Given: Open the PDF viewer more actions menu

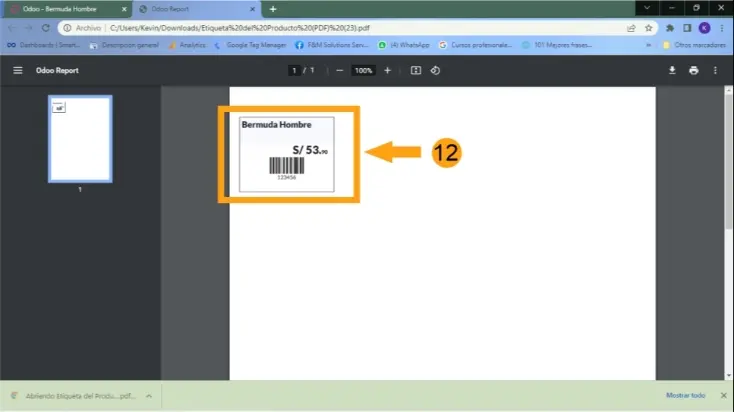Looking at the screenshot, I should point(715,71).
